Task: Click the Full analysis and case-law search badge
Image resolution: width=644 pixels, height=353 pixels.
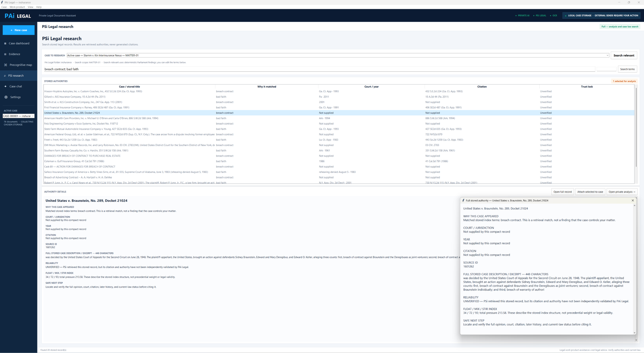Action: point(619,27)
